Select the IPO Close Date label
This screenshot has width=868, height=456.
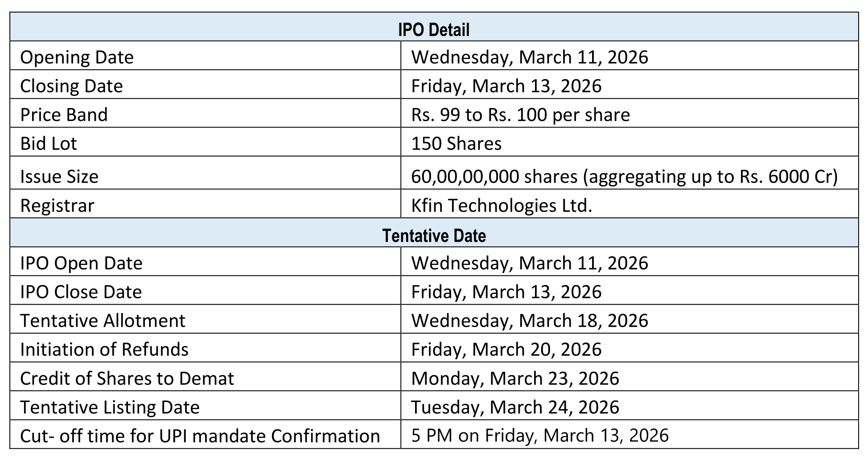81,292
